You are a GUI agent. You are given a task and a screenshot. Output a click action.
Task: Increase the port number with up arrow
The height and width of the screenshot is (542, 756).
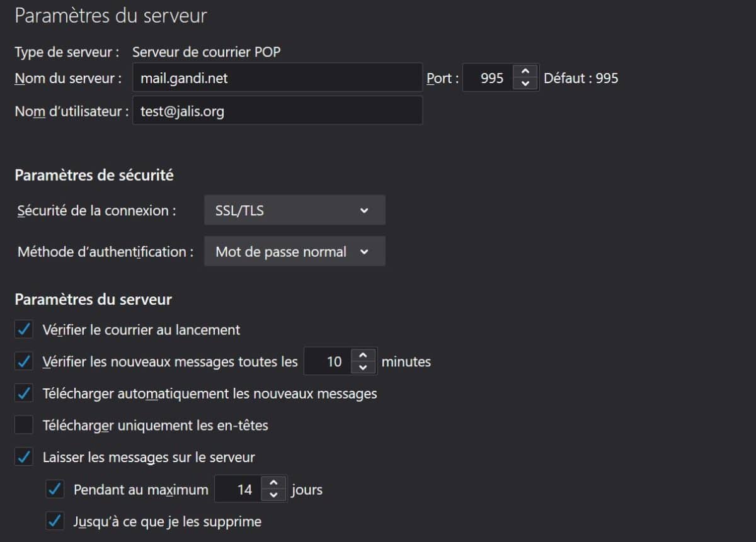point(525,72)
